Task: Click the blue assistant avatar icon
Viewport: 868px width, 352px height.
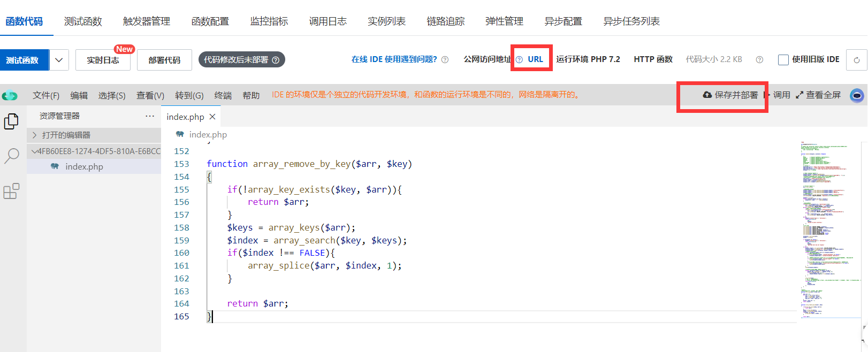Action: [x=857, y=95]
